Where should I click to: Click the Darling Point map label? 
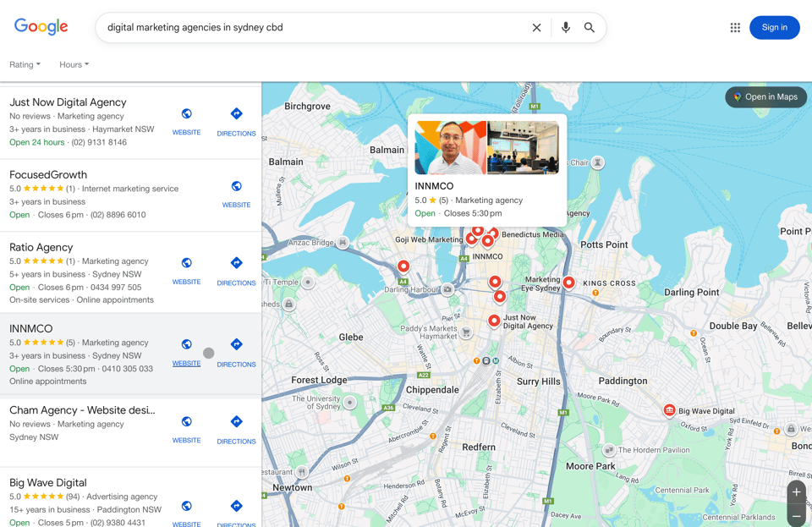pos(691,292)
